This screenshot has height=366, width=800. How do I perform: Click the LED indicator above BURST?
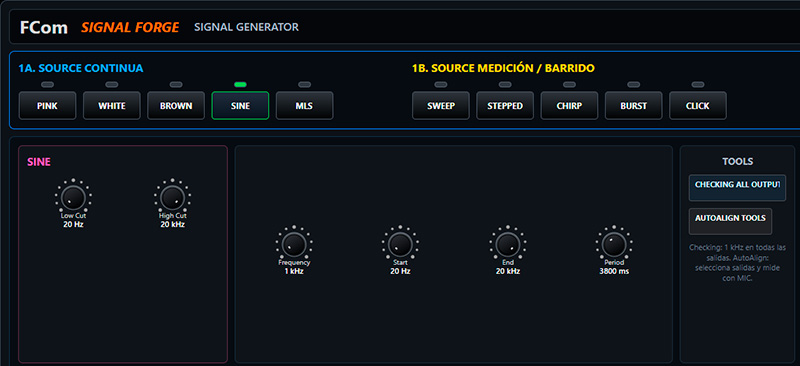coord(634,84)
